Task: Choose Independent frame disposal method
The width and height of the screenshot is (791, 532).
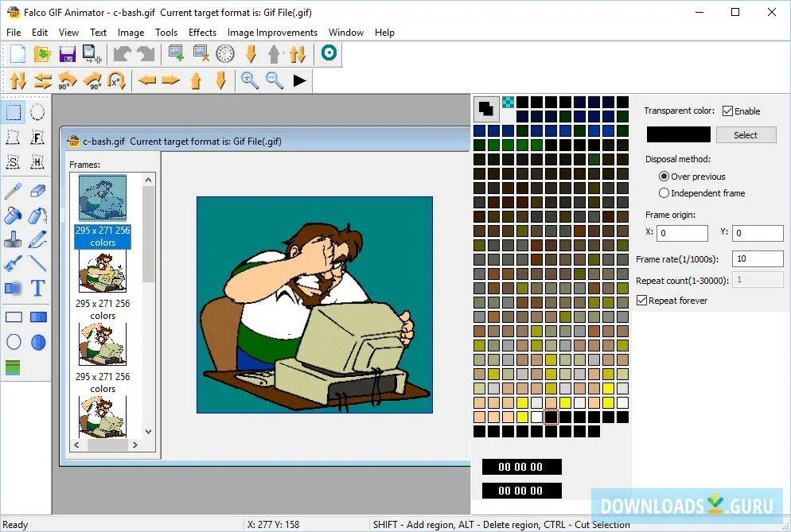Action: click(x=664, y=193)
